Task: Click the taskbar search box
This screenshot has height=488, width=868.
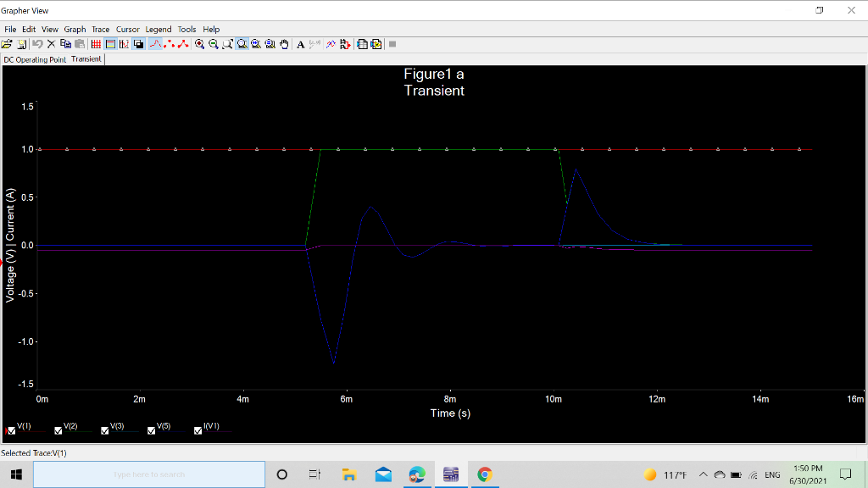Action: pyautogui.click(x=148, y=474)
